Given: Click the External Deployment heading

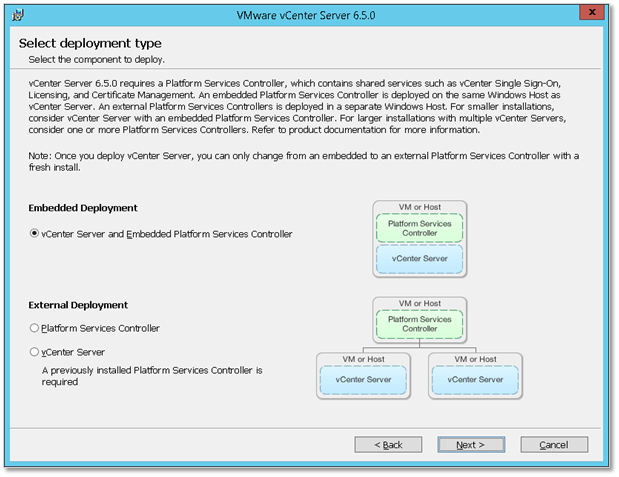Looking at the screenshot, I should pos(78,305).
